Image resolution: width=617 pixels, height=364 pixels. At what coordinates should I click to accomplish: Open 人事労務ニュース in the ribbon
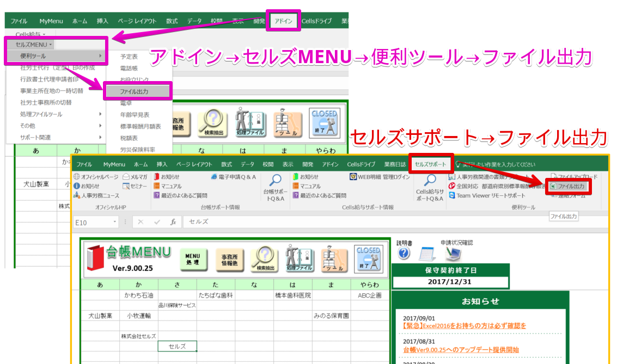pyautogui.click(x=96, y=195)
